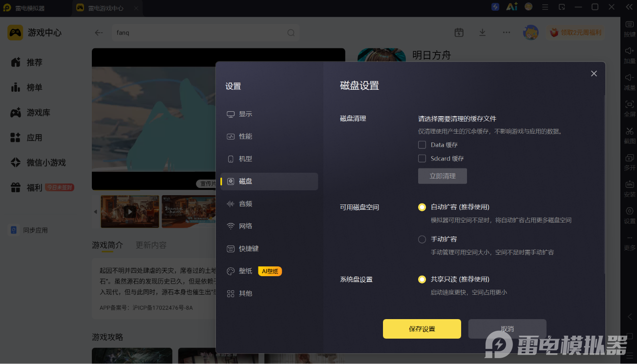The width and height of the screenshot is (637, 364).
Task: Close the 雷电游戏中心 tab
Action: pyautogui.click(x=136, y=8)
